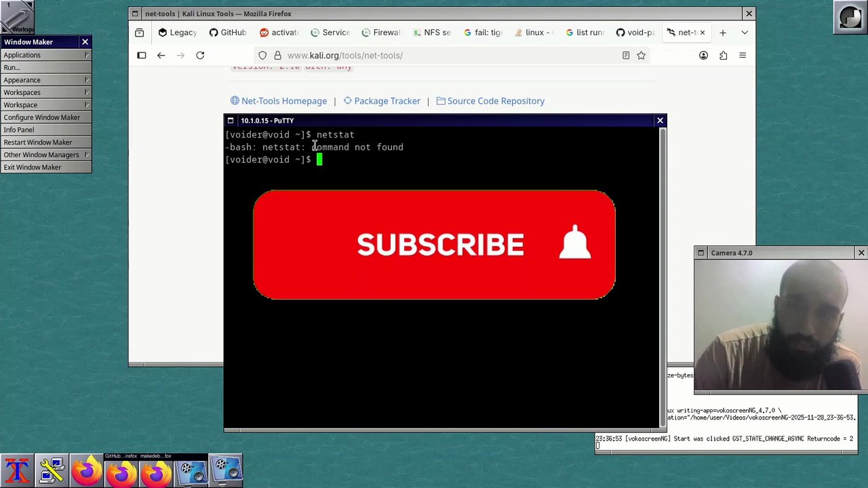Click the PuTTY terminal vertical scrollbar

(x=662, y=277)
